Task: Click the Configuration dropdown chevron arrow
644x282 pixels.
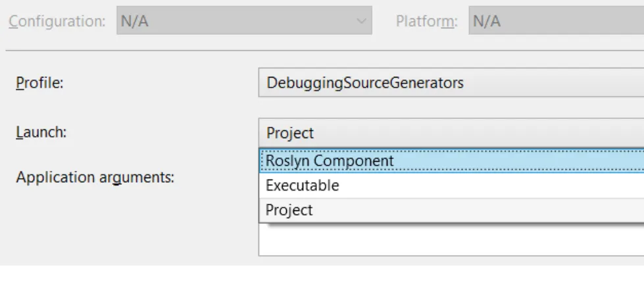Action: (x=360, y=21)
